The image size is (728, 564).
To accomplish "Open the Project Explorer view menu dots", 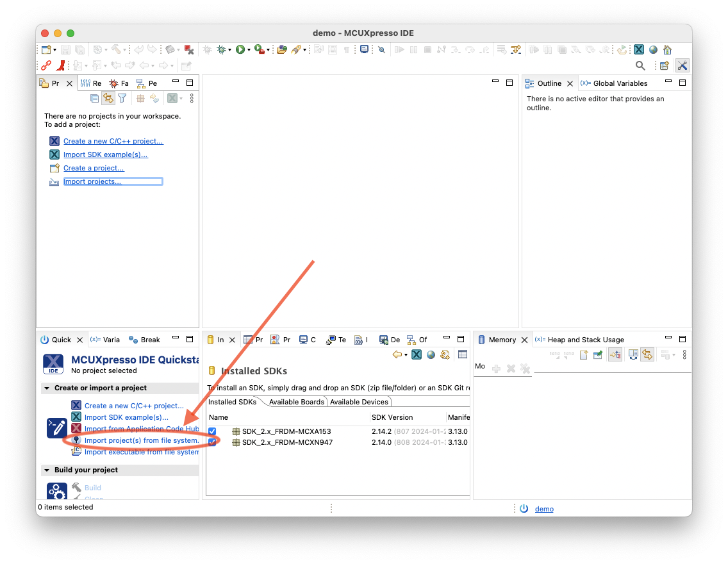I will click(x=192, y=99).
